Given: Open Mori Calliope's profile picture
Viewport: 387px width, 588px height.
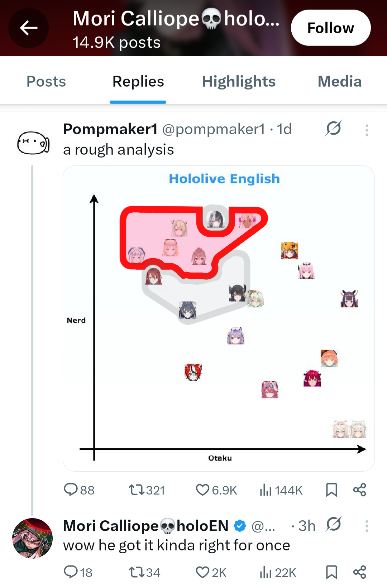Looking at the screenshot, I should coord(33,538).
